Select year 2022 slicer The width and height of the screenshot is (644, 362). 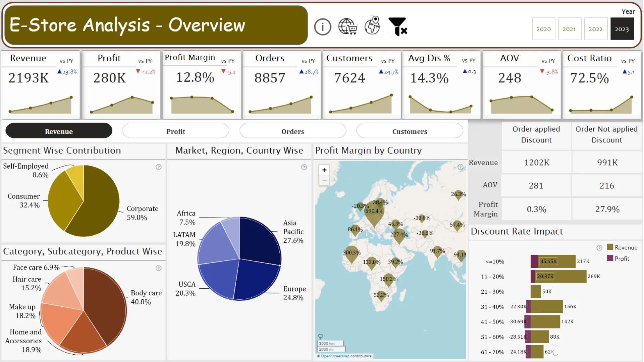(x=595, y=29)
